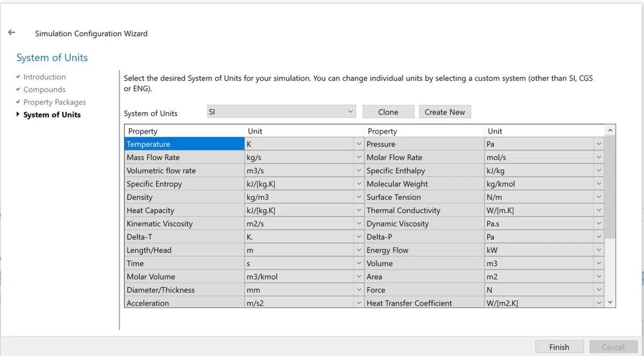Click the Specific Entropy unit value kJ/[kg.K]
The width and height of the screenshot is (644, 356).
261,184
